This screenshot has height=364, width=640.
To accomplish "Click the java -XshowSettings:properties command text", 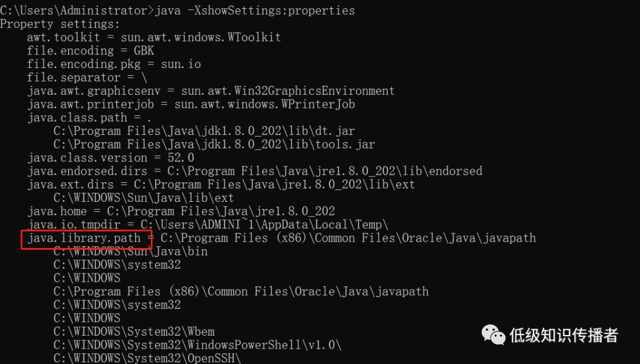I will click(255, 10).
